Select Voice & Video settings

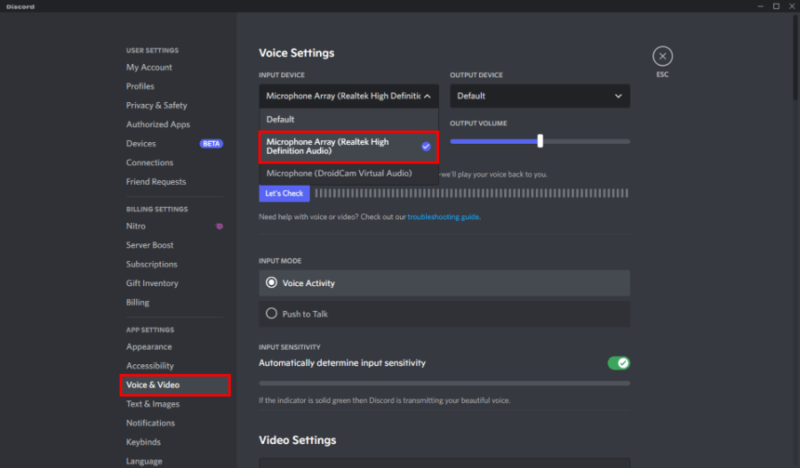[174, 385]
